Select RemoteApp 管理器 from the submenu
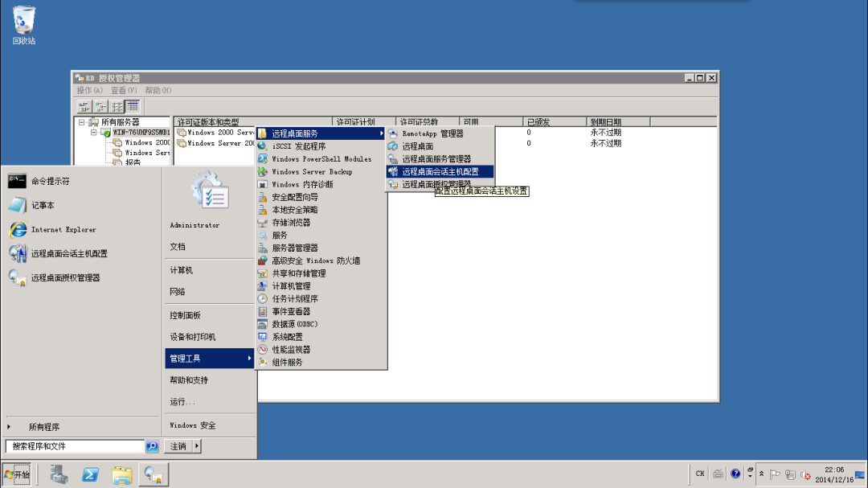The image size is (868, 488). point(440,133)
